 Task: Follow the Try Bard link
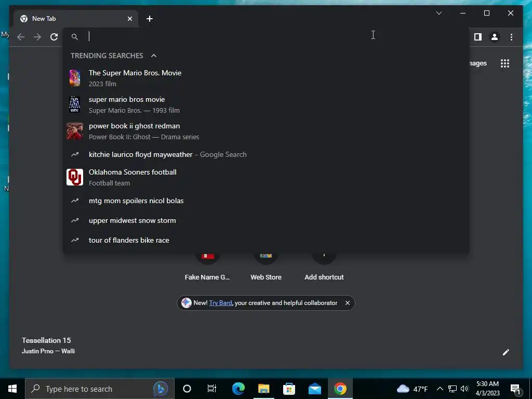220,303
